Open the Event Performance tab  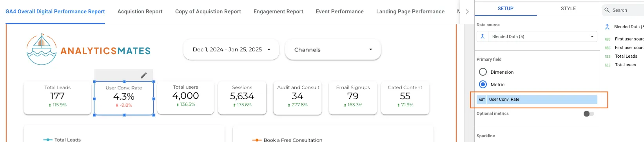pyautogui.click(x=340, y=12)
